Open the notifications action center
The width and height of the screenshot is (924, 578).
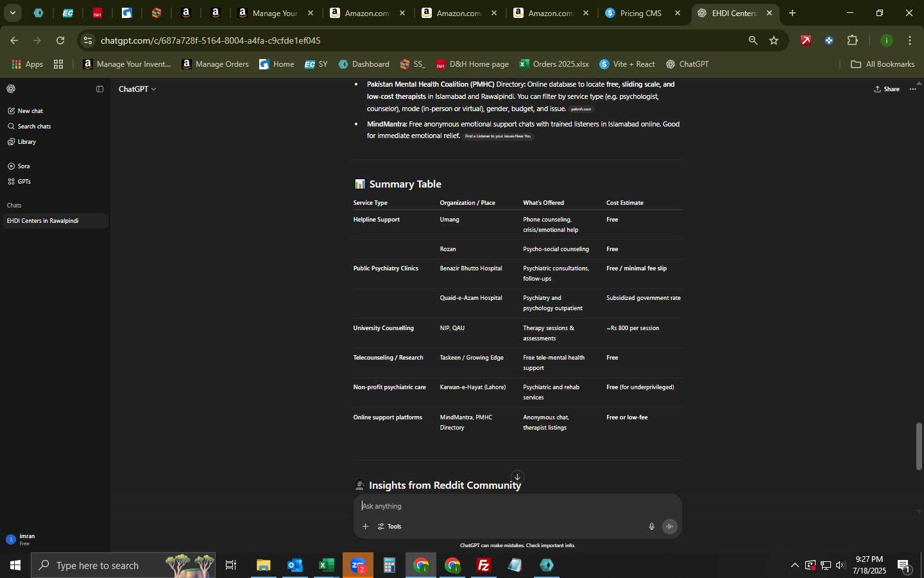[x=905, y=566]
